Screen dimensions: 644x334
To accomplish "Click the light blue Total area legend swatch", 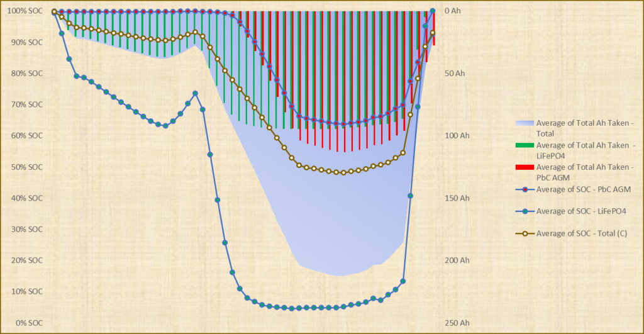I will pos(524,123).
